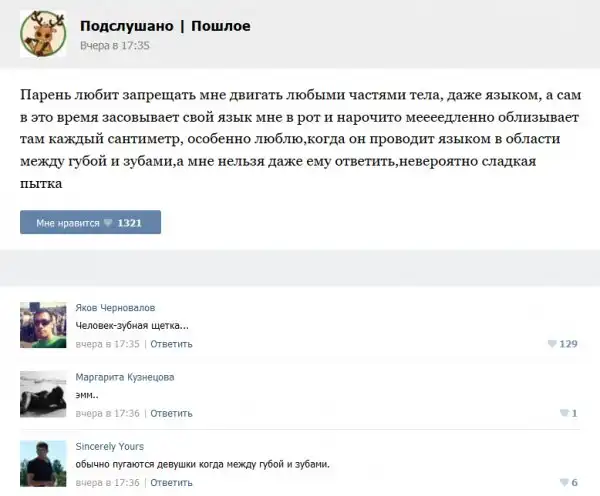This screenshot has width=600, height=496.
Task: Open the Яков Черновалов name link
Action: pos(115,307)
